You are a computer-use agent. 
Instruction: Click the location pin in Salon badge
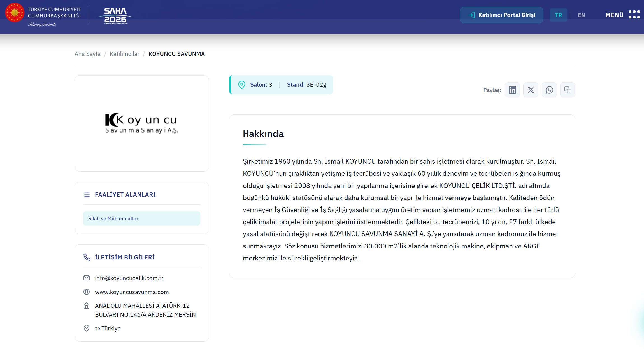tap(241, 85)
